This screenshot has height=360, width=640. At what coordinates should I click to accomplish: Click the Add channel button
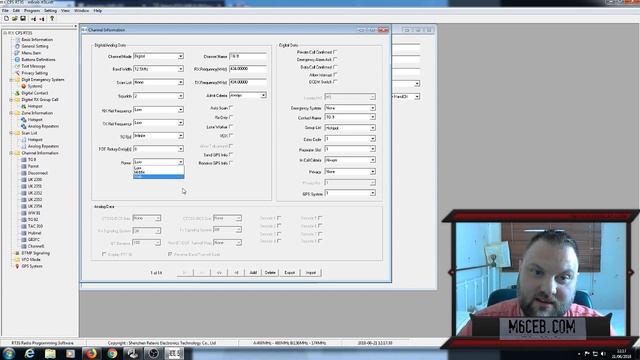click(253, 272)
